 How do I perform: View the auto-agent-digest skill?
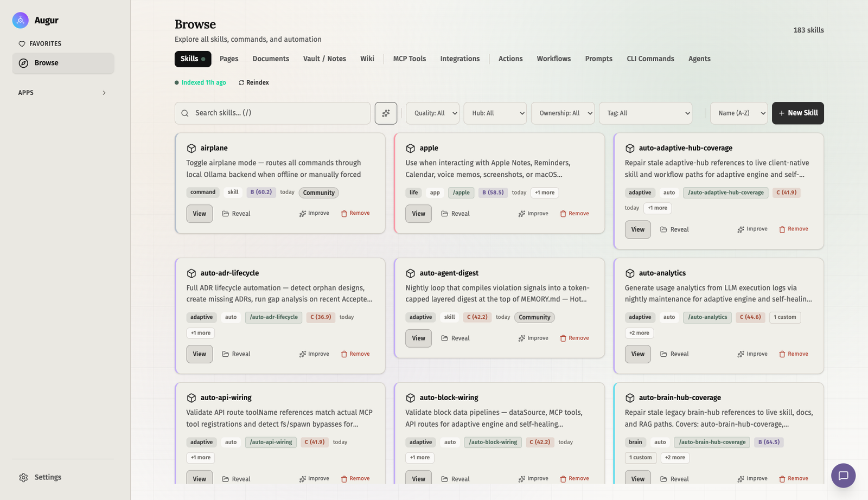[419, 338]
